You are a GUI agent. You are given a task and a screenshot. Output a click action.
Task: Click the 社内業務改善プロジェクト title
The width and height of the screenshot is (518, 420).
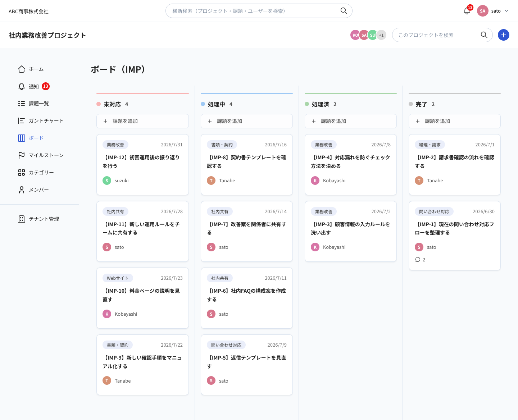click(x=47, y=35)
